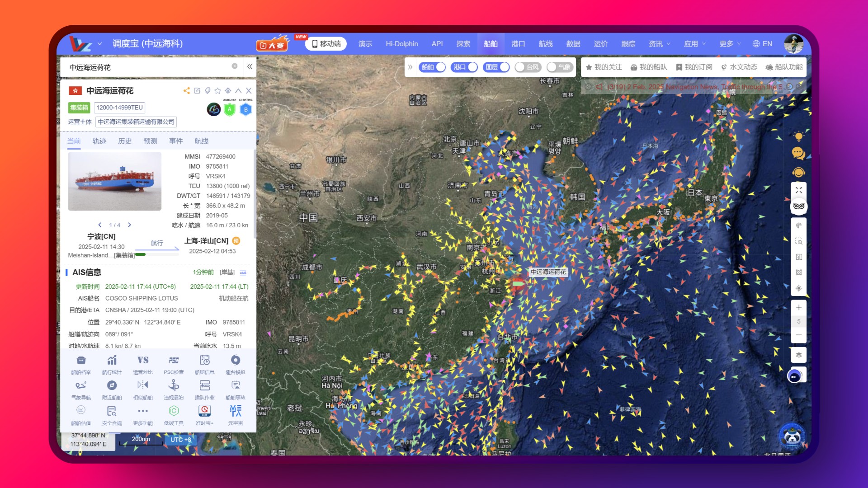Switch to the 预测 tab

(x=151, y=141)
